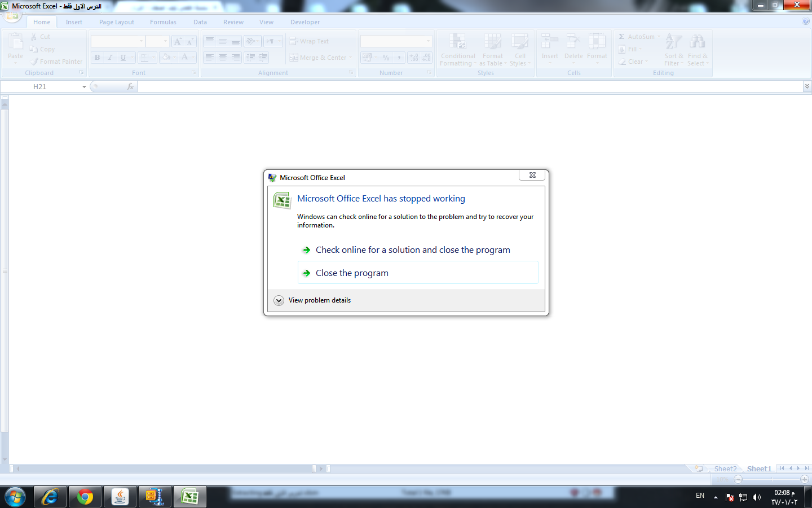Open Format as Table gallery
The width and height of the screenshot is (812, 508).
[x=492, y=50]
